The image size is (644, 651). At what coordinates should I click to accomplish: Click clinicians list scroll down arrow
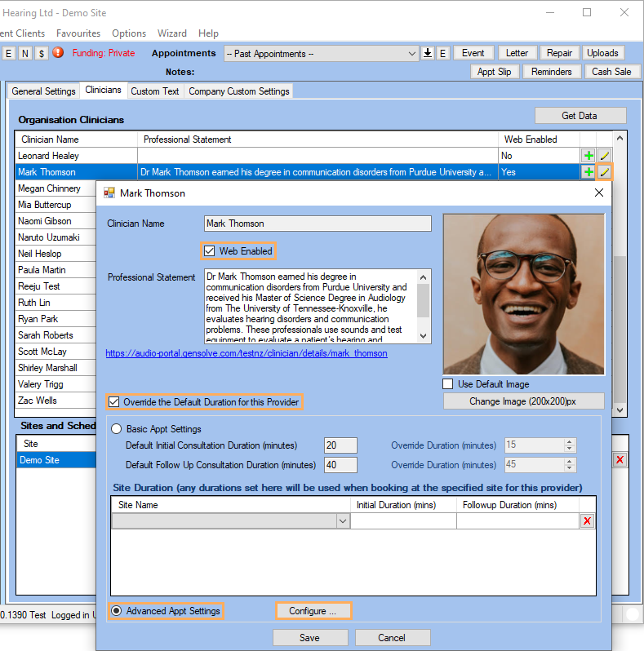[x=620, y=410]
